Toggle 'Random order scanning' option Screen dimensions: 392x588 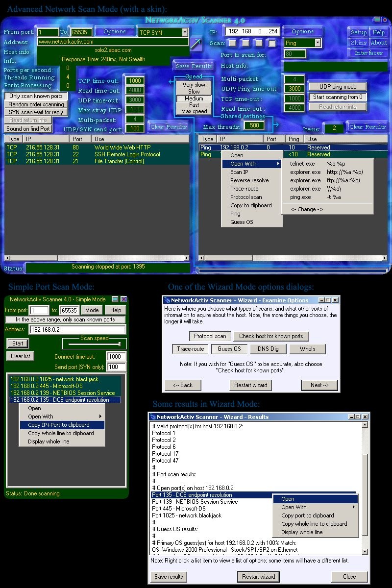click(36, 104)
